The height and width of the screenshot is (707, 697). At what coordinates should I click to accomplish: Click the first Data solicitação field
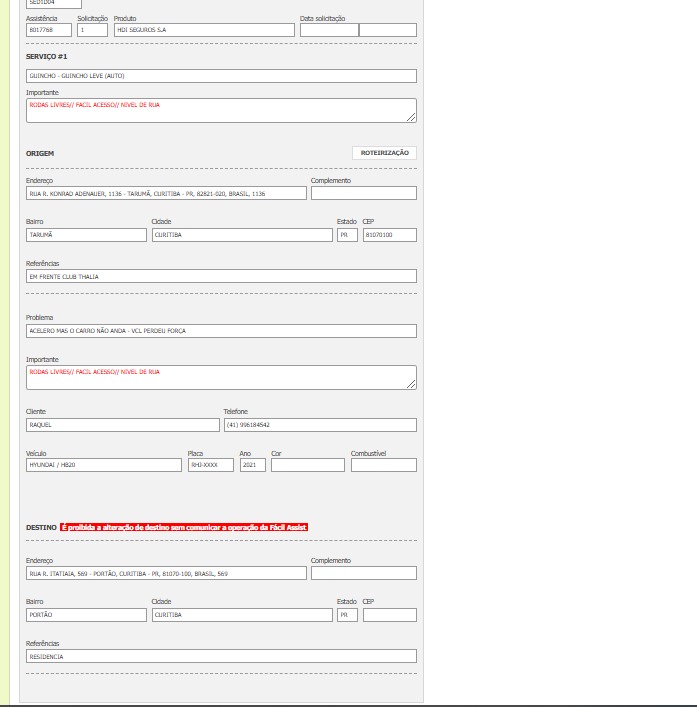click(328, 30)
